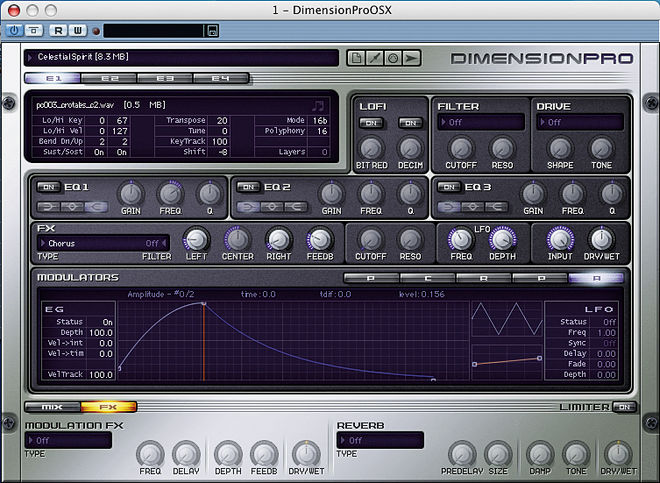Click the diagonal tool icon beside page icon
The image size is (660, 483).
pos(375,58)
